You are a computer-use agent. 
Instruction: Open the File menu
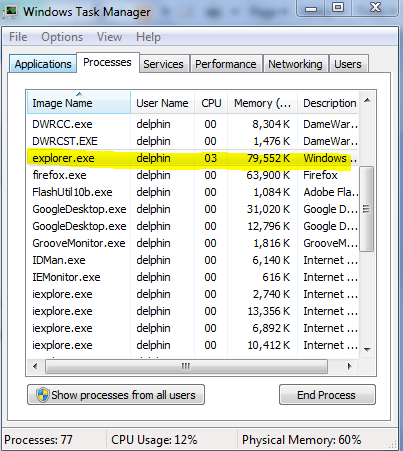18,37
